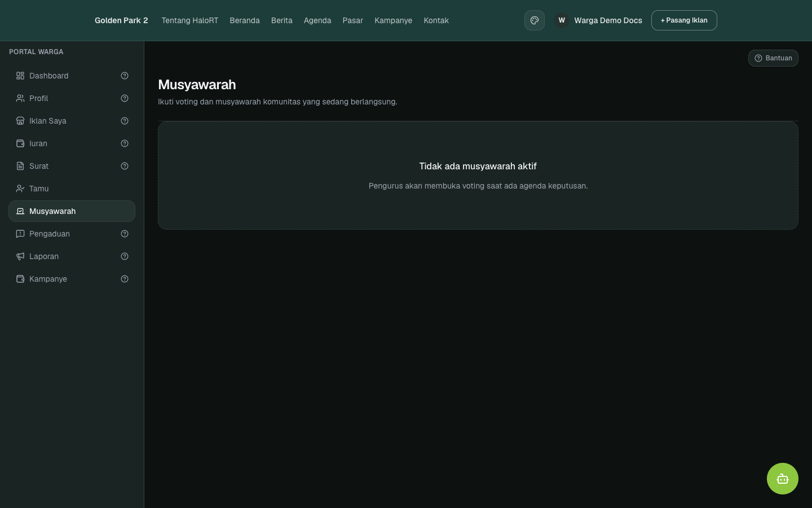Screen dimensions: 812x508
Task: Click the Dashboard help question-mark icon
Action: (x=125, y=76)
